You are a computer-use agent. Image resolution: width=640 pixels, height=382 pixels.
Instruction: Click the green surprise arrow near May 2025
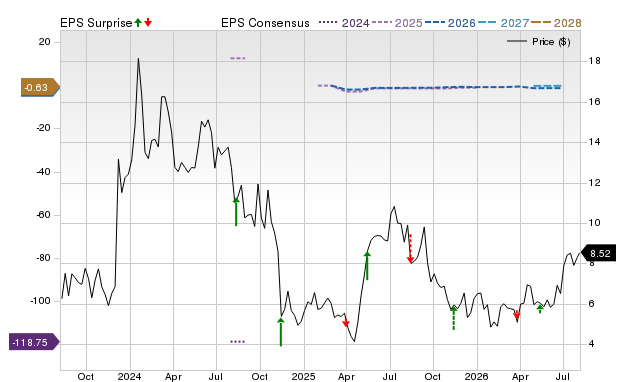pyautogui.click(x=367, y=266)
